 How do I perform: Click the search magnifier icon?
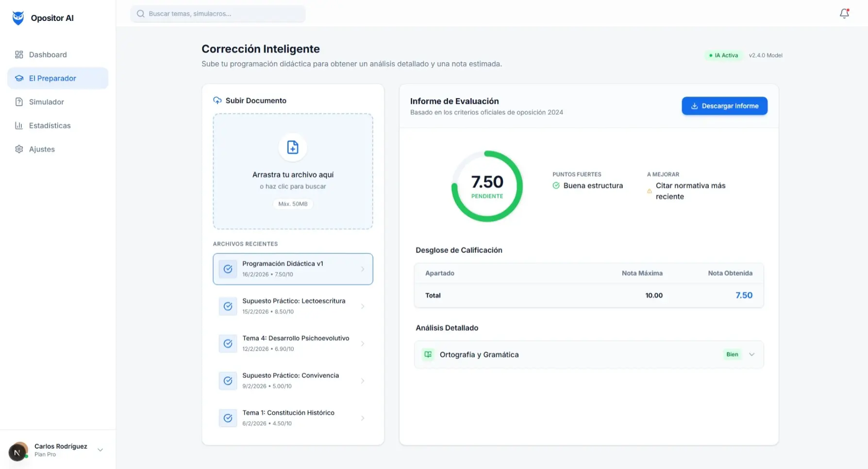point(140,13)
